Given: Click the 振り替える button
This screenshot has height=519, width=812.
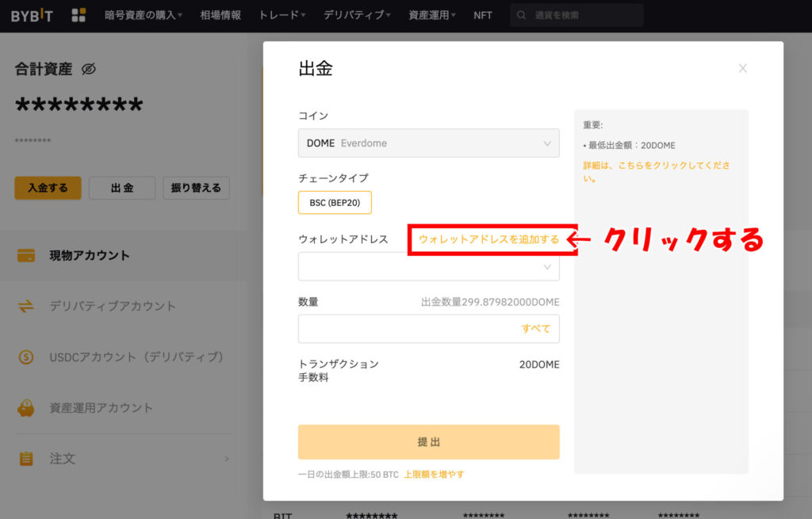Looking at the screenshot, I should coord(197,188).
